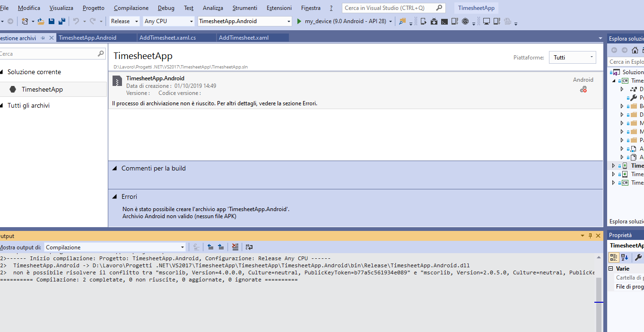Click the Undo arrow icon
Screen dimensions: 644x332
[x=76, y=21]
